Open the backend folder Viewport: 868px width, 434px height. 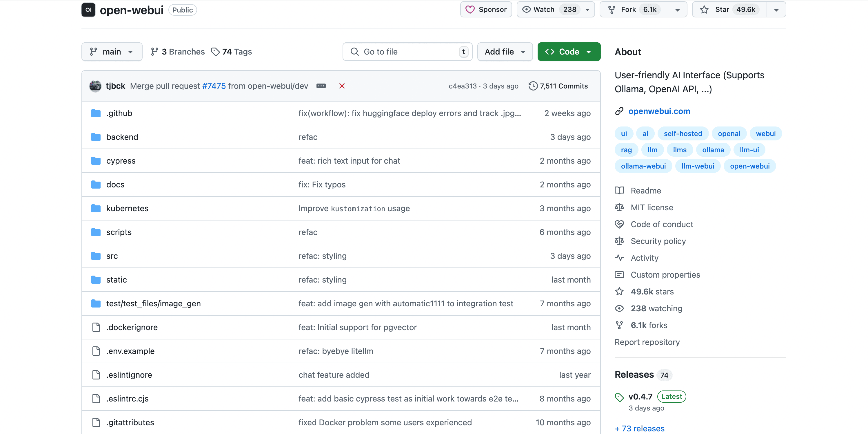pos(122,137)
